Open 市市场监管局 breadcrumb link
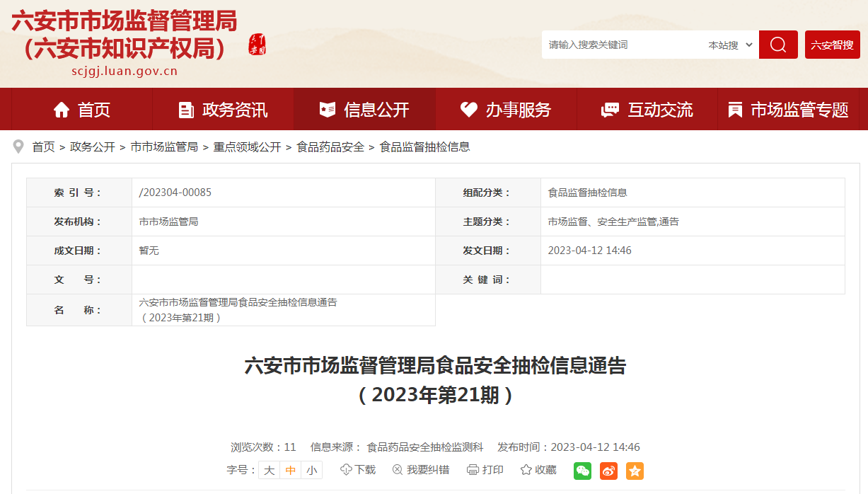 point(164,147)
